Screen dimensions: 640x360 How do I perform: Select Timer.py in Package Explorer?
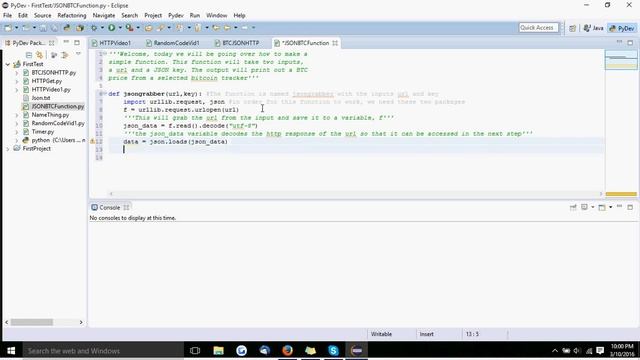42,131
